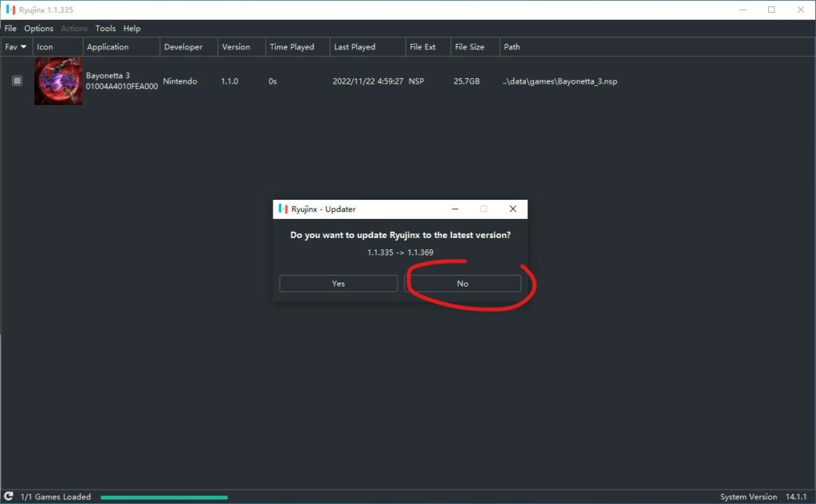Select the Bayonetta 3 game icon
This screenshot has width=816, height=504.
58,81
